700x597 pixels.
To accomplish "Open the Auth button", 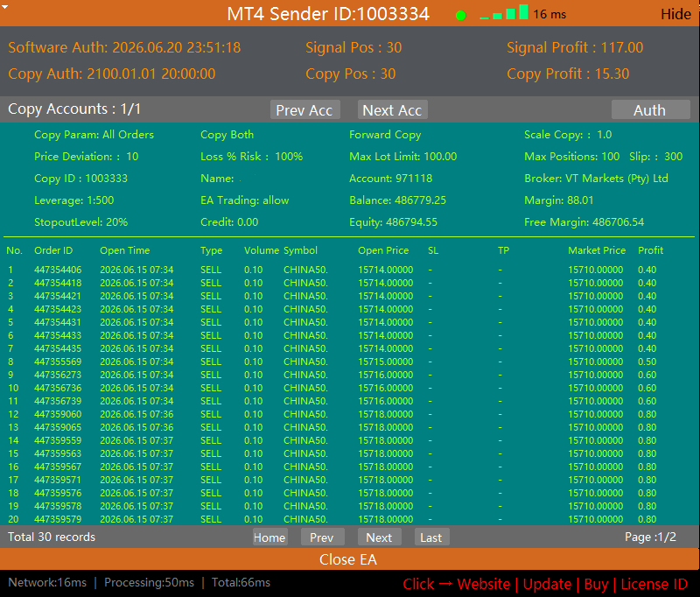I will [650, 109].
